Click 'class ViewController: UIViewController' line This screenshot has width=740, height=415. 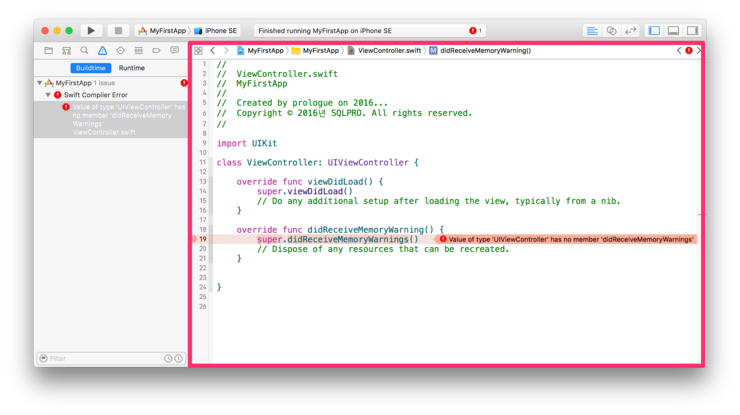point(318,163)
